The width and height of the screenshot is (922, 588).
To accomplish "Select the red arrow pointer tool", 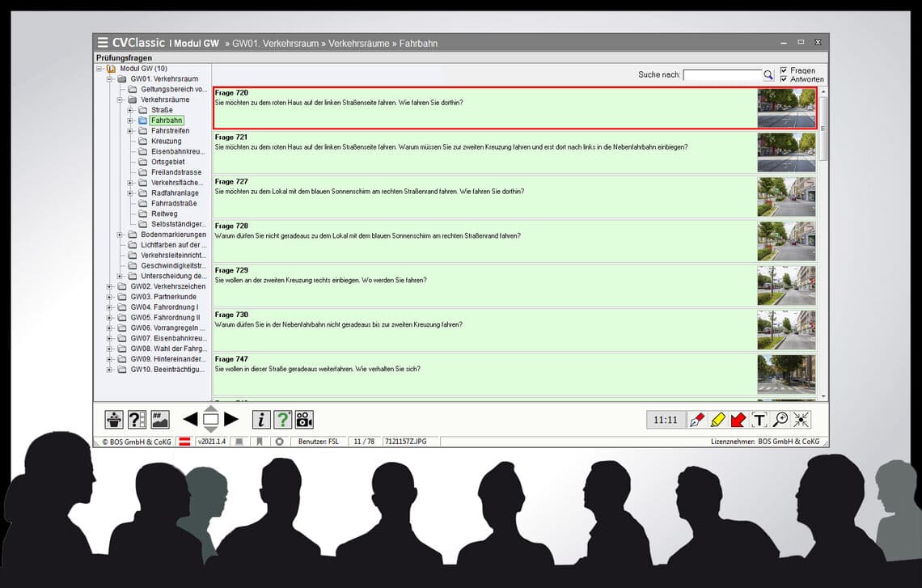I will (x=738, y=420).
